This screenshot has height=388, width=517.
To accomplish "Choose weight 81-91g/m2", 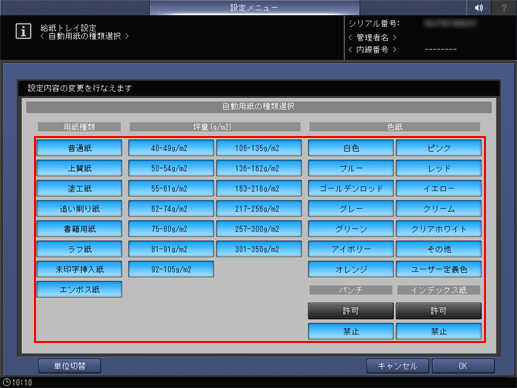I will pyautogui.click(x=171, y=249).
